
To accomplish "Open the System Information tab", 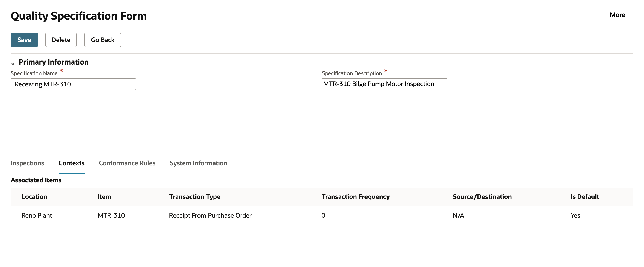I will (199, 163).
